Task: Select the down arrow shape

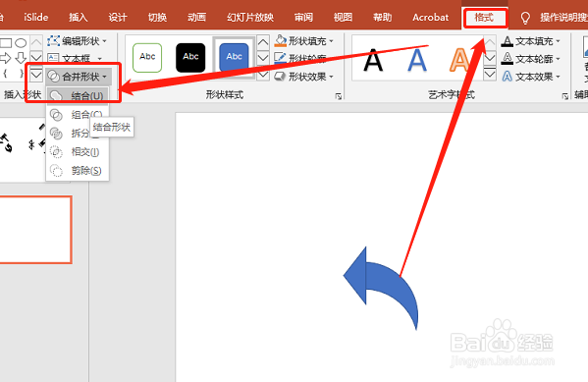Action: click(x=21, y=58)
